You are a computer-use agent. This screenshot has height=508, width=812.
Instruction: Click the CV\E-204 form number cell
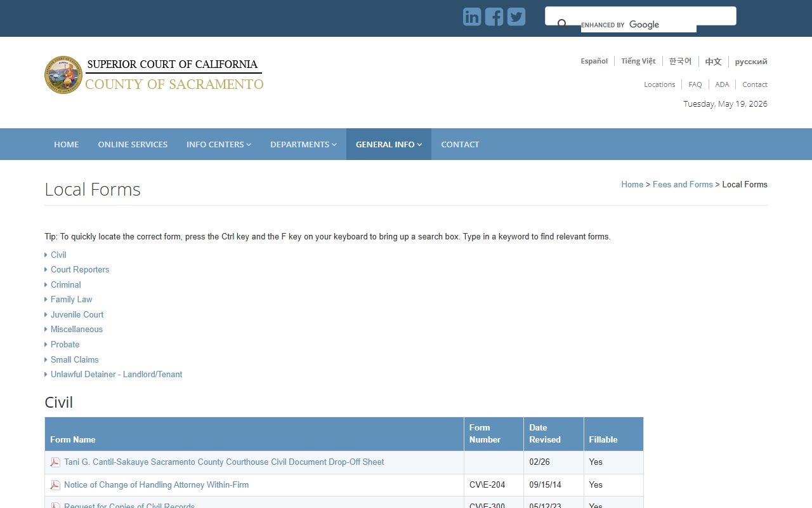pos(494,485)
